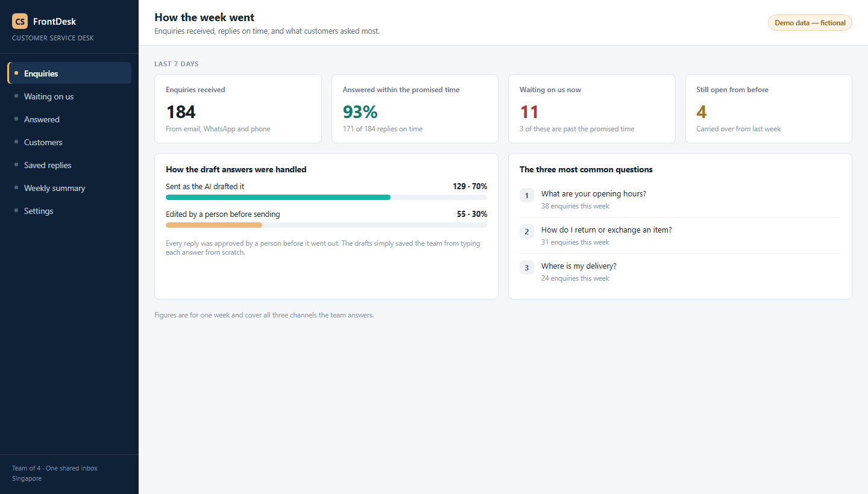The image size is (868, 494).
Task: Open the Still open from before card
Action: pyautogui.click(x=769, y=109)
